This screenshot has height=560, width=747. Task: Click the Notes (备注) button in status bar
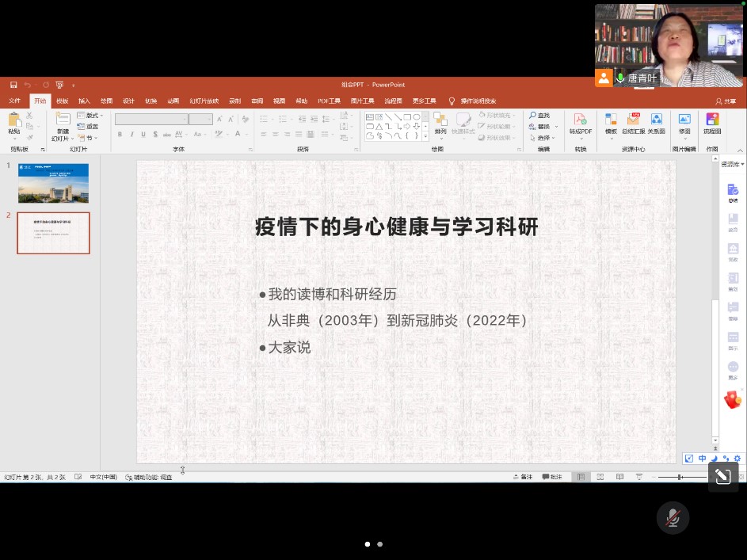523,477
